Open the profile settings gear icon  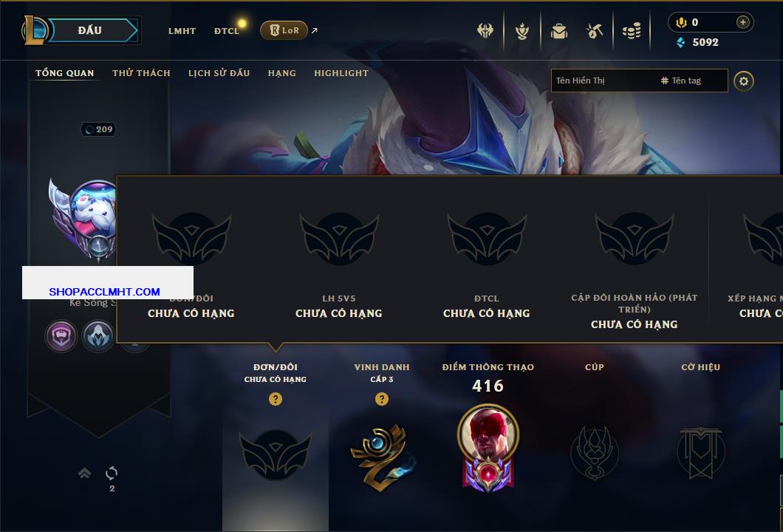tap(744, 81)
